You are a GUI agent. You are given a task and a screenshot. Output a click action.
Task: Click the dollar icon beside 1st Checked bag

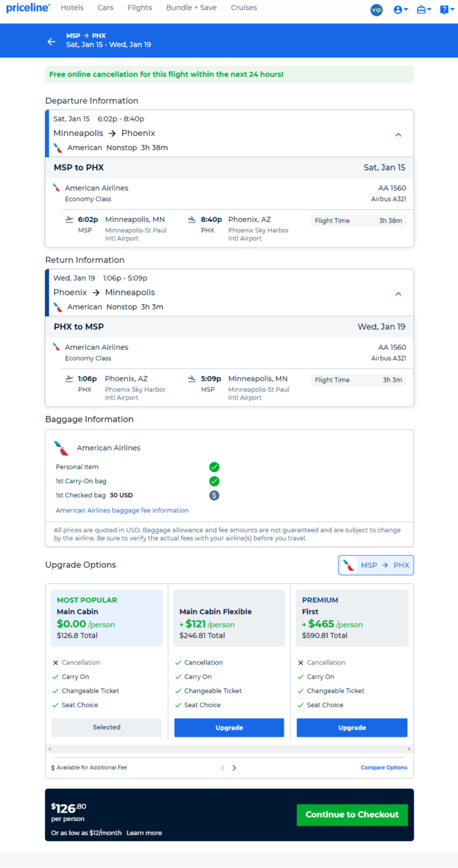click(214, 496)
